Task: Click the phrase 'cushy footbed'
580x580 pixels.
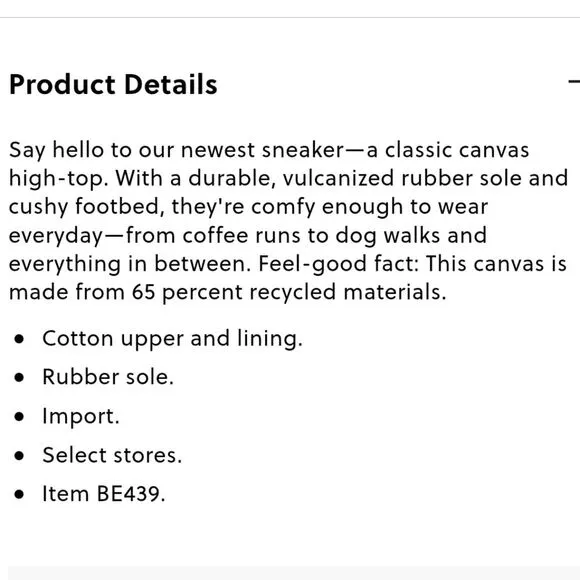Action: tap(85, 207)
